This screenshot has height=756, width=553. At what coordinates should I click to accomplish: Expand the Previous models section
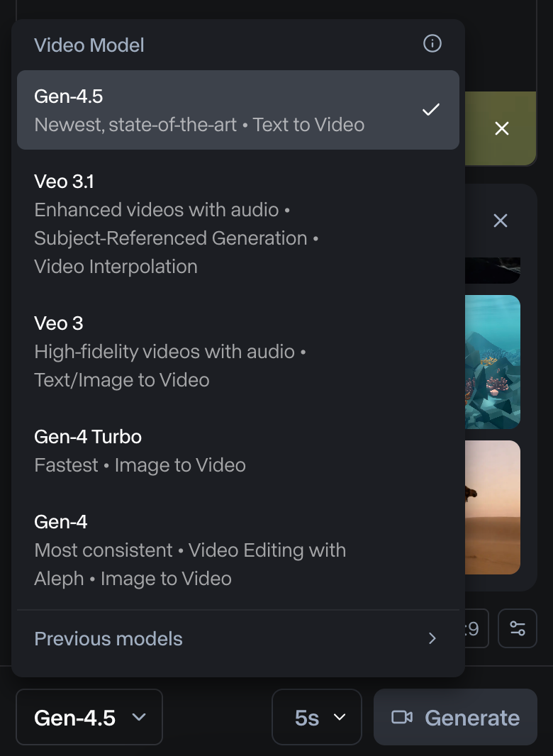click(x=108, y=638)
